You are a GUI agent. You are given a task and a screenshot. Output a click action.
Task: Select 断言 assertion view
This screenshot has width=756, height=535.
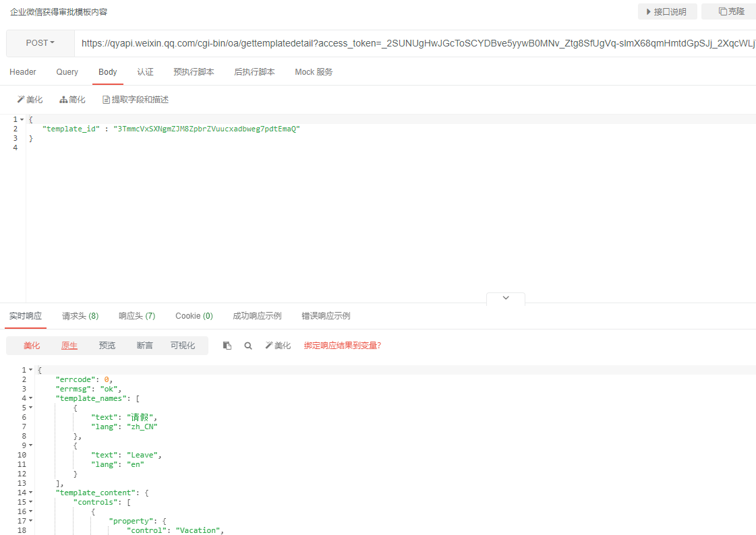tap(144, 345)
